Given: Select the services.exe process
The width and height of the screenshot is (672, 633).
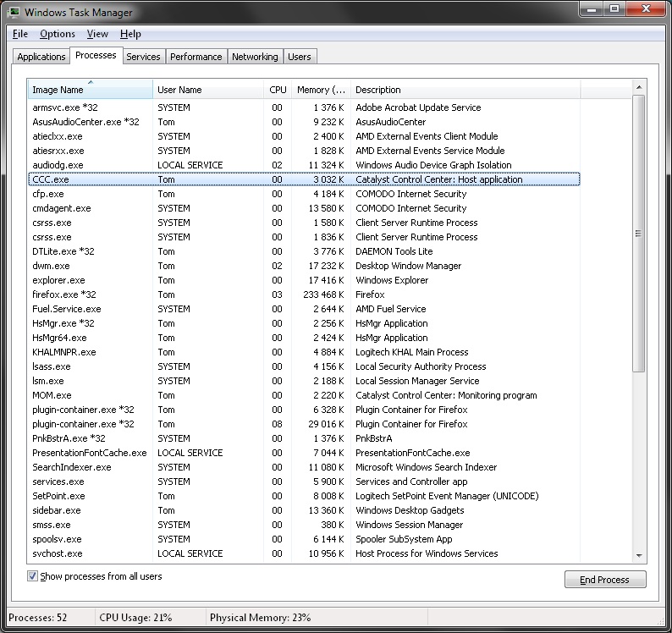Looking at the screenshot, I should click(x=304, y=482).
